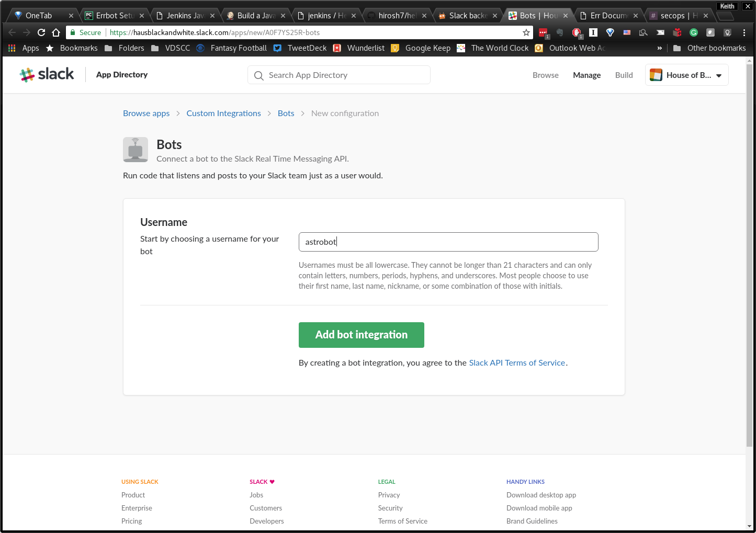Open the Google Keep bookmark
Image resolution: width=756 pixels, height=533 pixels.
[421, 48]
